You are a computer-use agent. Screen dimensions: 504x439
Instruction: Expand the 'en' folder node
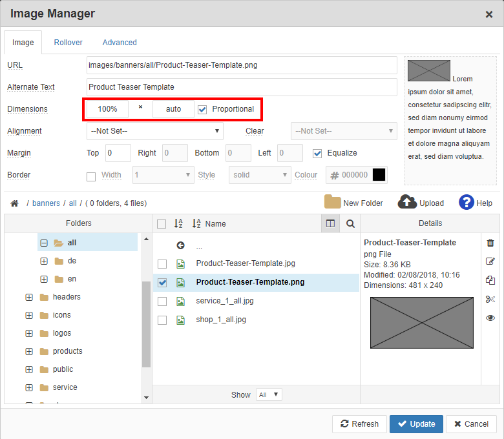[44, 279]
